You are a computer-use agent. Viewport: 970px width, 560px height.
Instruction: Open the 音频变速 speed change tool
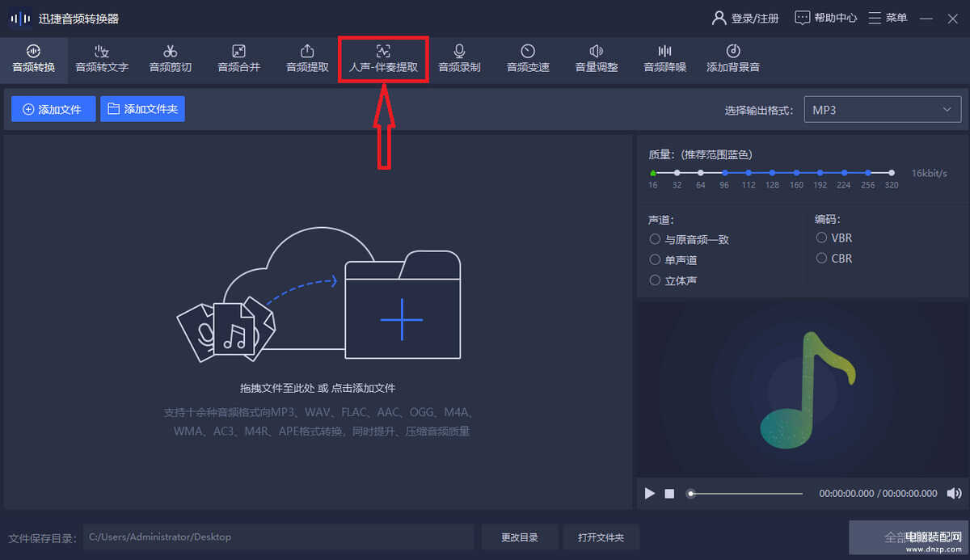point(528,58)
